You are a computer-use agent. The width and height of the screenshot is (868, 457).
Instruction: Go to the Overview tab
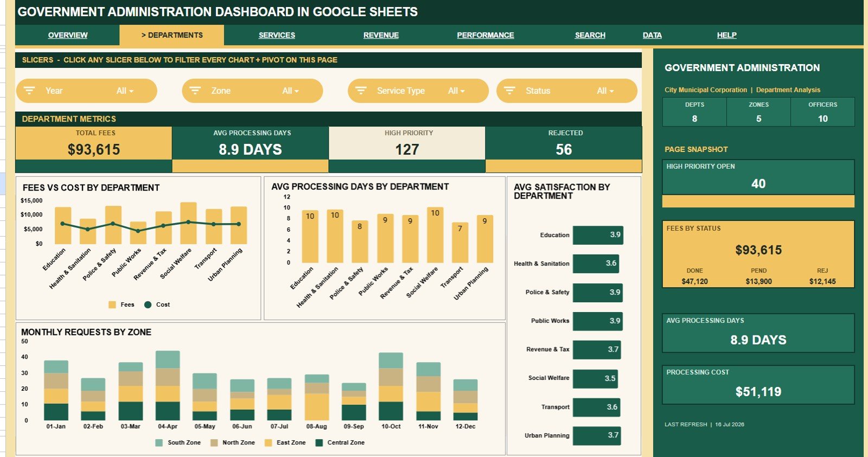coord(68,35)
